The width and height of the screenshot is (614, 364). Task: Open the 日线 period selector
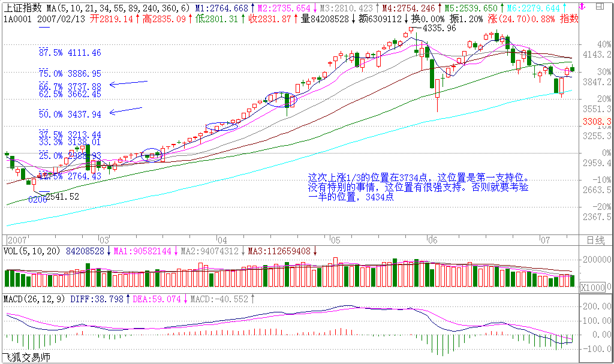click(x=595, y=239)
